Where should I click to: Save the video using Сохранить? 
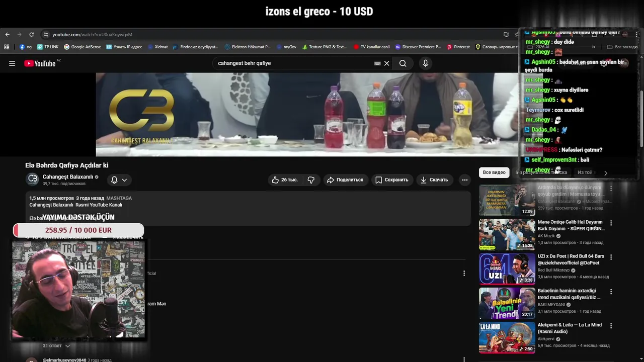391,179
